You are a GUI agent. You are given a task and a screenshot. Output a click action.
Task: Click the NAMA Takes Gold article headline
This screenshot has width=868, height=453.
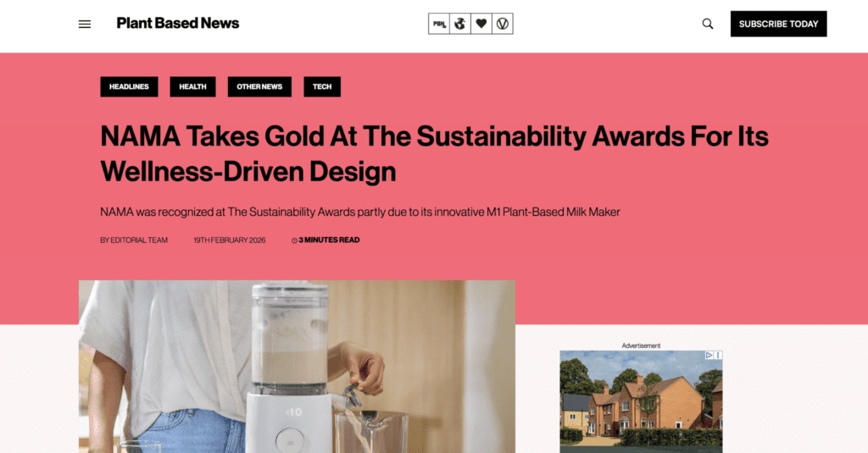(434, 153)
